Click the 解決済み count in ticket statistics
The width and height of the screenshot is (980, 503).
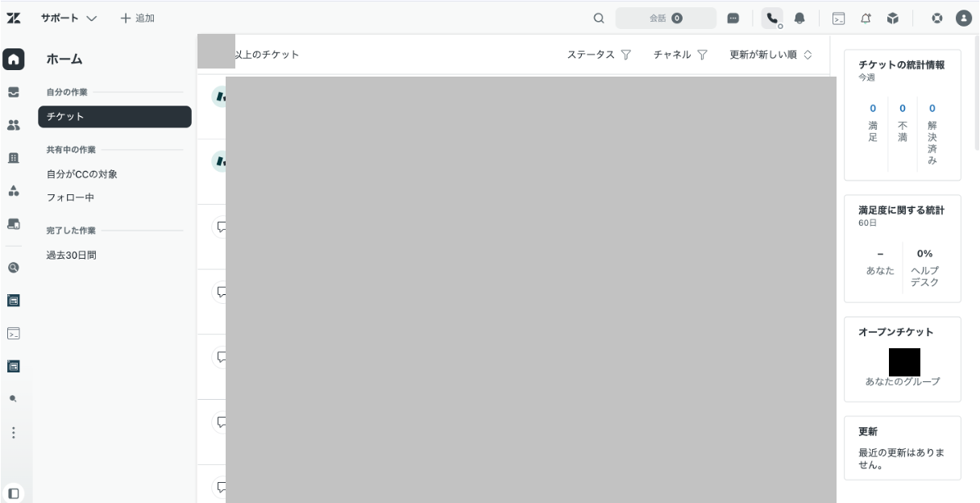[932, 108]
